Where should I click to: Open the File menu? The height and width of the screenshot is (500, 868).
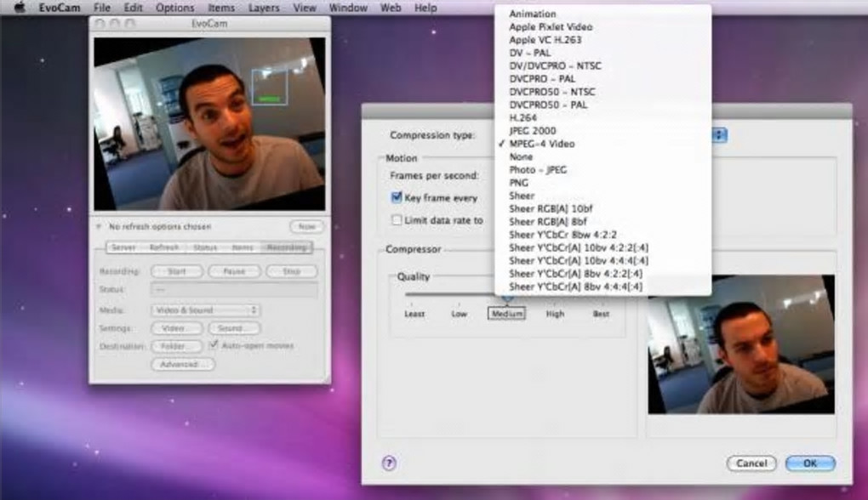(x=102, y=8)
